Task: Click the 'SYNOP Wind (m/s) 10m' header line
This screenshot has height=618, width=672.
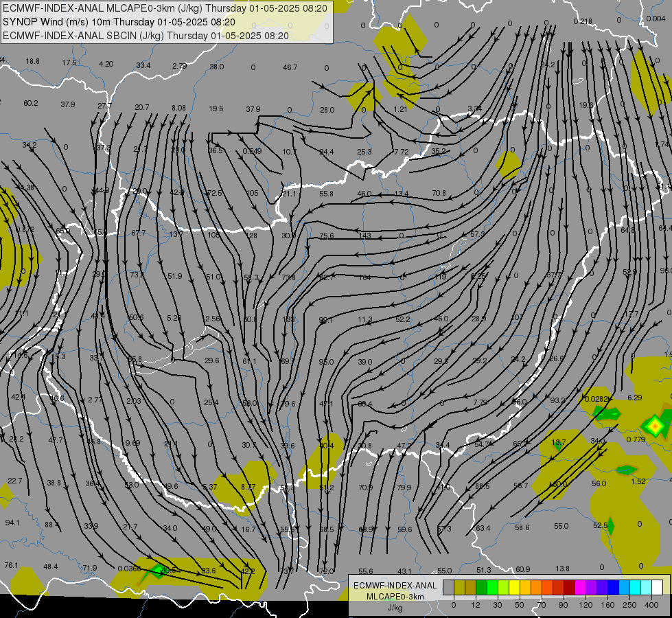Action: (119, 22)
